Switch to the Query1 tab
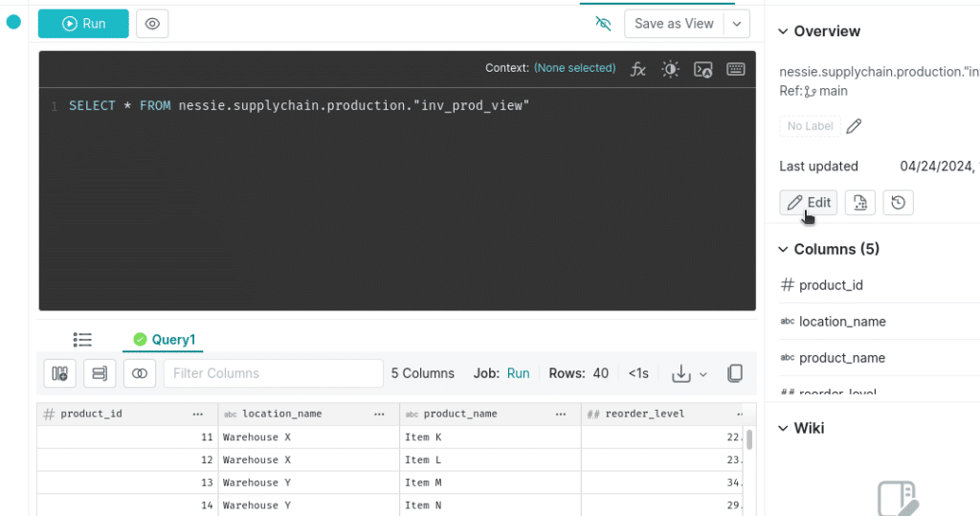Screen dimensions: 980x516 point(165,340)
